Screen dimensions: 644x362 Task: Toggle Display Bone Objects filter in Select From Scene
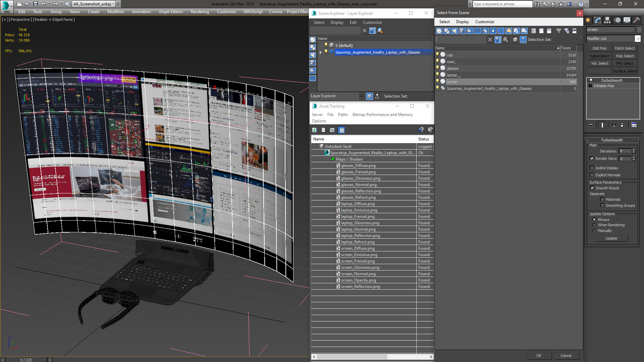(501, 31)
